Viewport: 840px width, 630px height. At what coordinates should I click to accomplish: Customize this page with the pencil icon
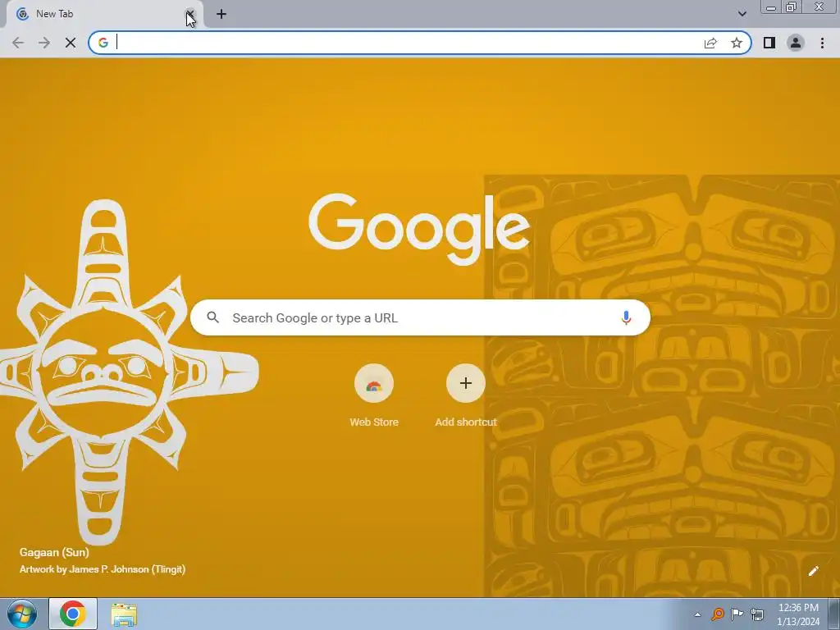(x=813, y=571)
